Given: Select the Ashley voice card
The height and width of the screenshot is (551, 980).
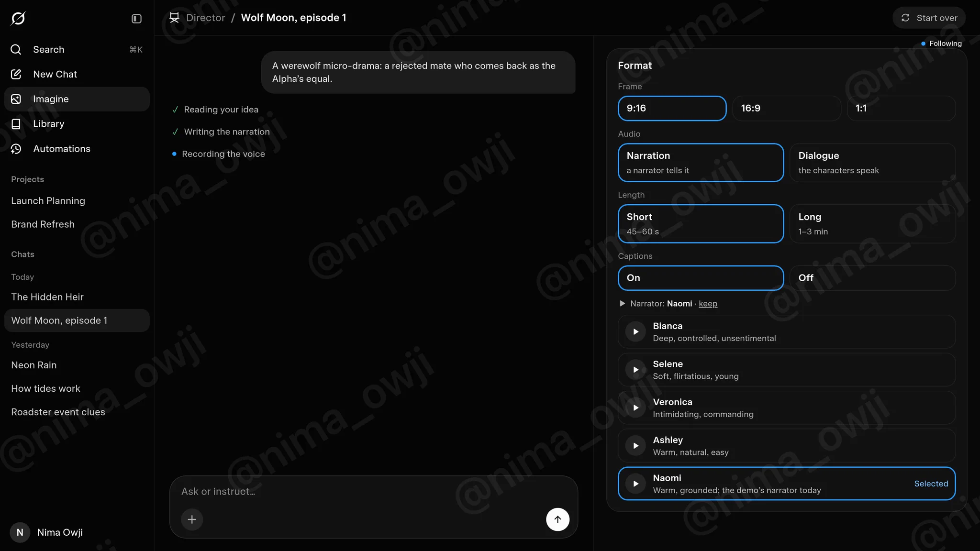Looking at the screenshot, I should (786, 446).
